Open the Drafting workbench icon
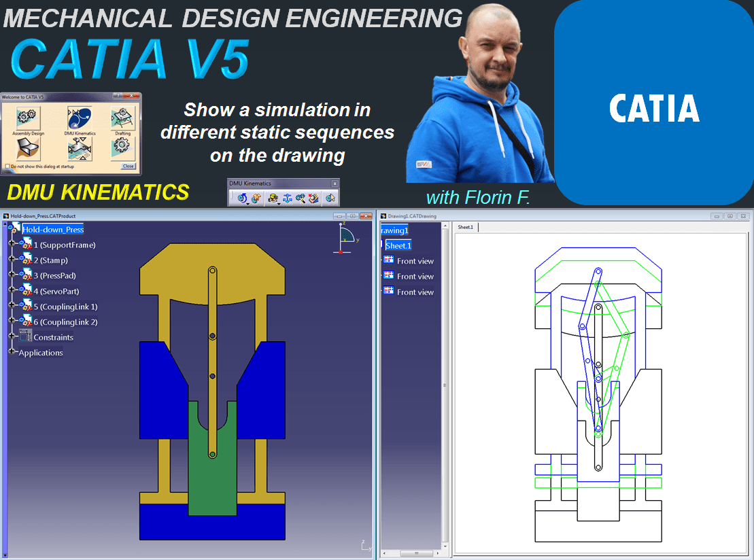 click(x=122, y=118)
